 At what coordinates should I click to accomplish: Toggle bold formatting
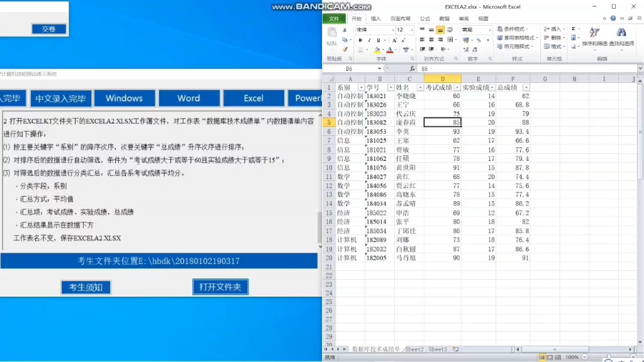tap(360, 40)
